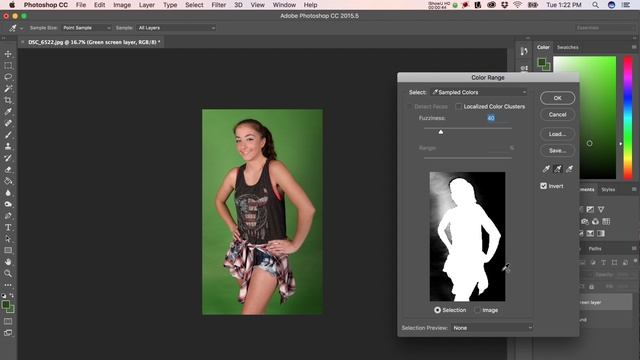The height and width of the screenshot is (360, 640).
Task: Click the Quick Mask mode icon
Action: pyautogui.click(x=8, y=322)
